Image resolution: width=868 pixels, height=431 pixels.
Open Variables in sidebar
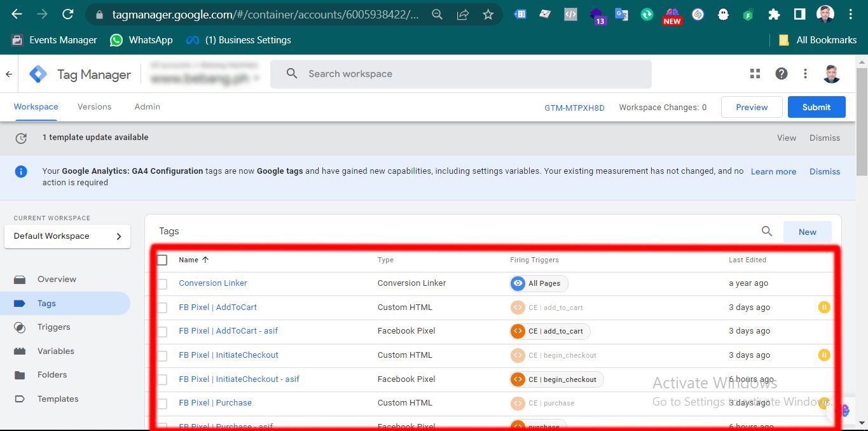tap(55, 351)
